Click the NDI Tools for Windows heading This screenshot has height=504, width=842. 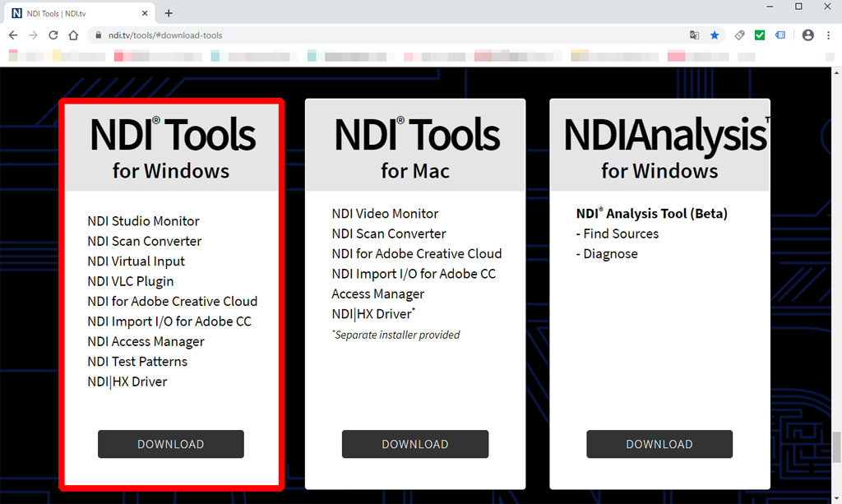[x=172, y=148]
